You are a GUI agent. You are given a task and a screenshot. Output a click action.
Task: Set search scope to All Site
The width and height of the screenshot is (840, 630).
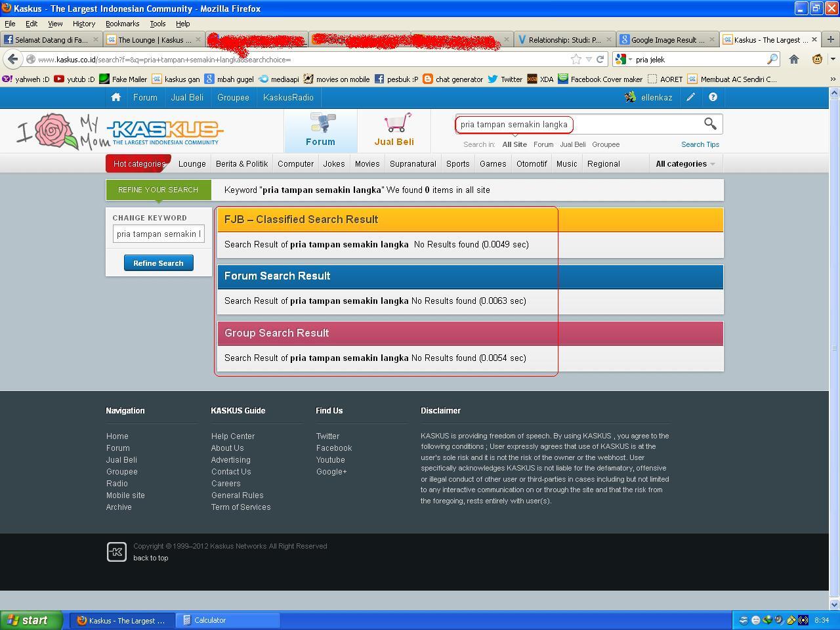(514, 144)
